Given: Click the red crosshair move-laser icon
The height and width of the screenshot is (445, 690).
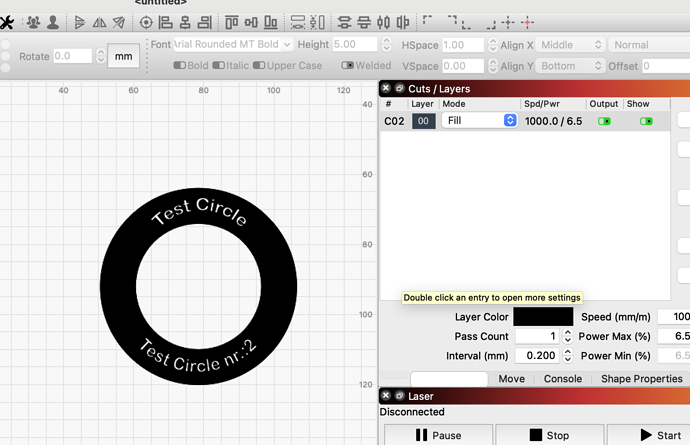Looking at the screenshot, I should pos(527,22).
